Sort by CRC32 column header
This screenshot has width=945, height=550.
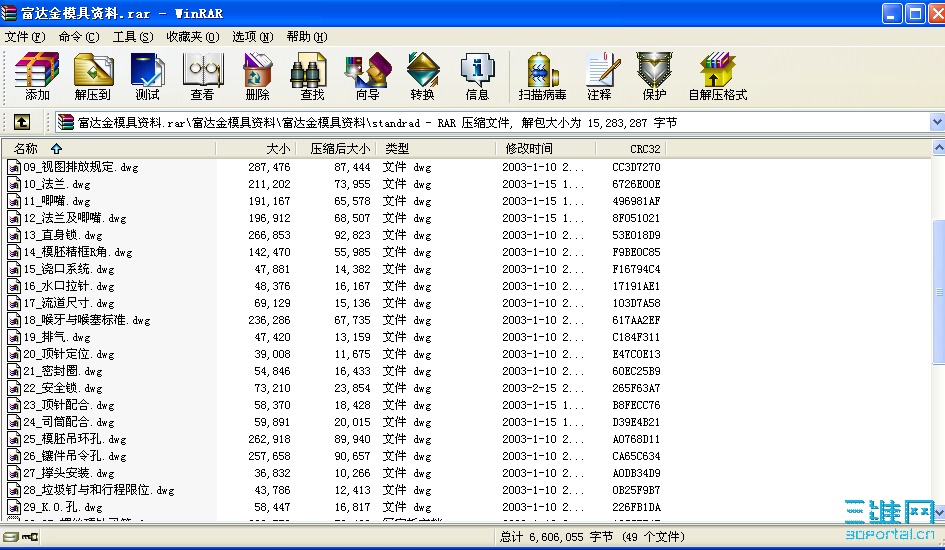click(631, 148)
